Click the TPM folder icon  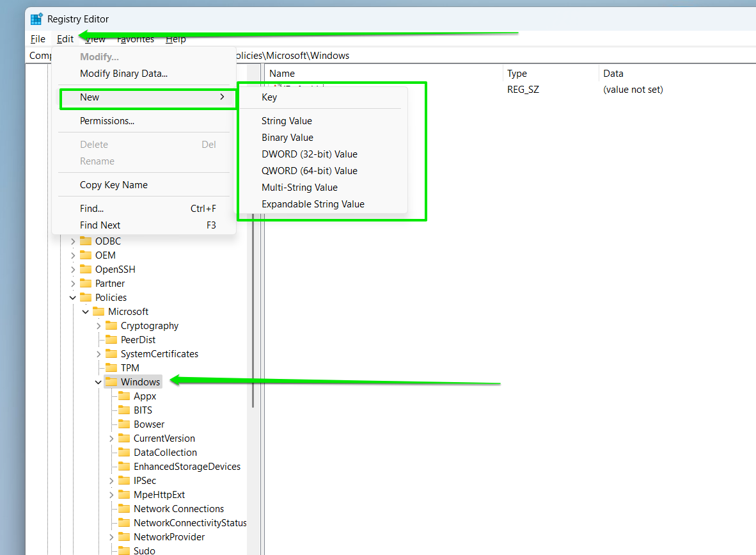click(111, 367)
